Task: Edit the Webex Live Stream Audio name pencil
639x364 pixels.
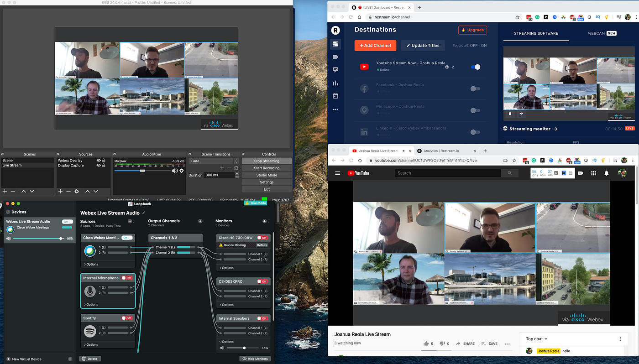Action: click(144, 213)
